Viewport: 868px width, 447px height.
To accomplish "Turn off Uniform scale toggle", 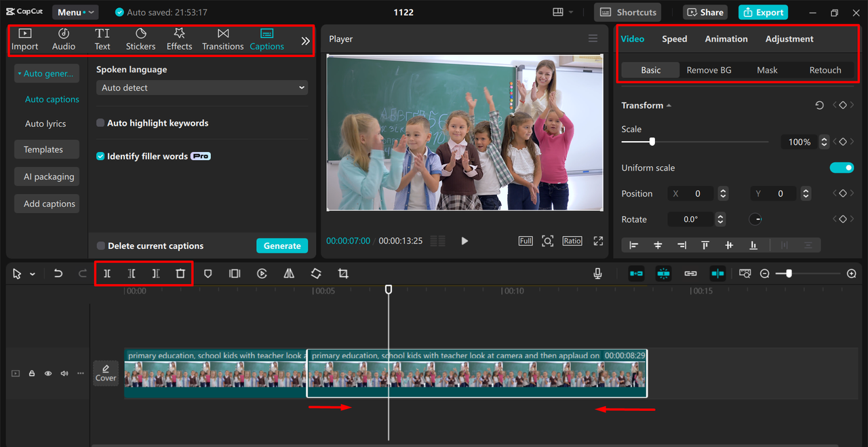I will pyautogui.click(x=842, y=168).
